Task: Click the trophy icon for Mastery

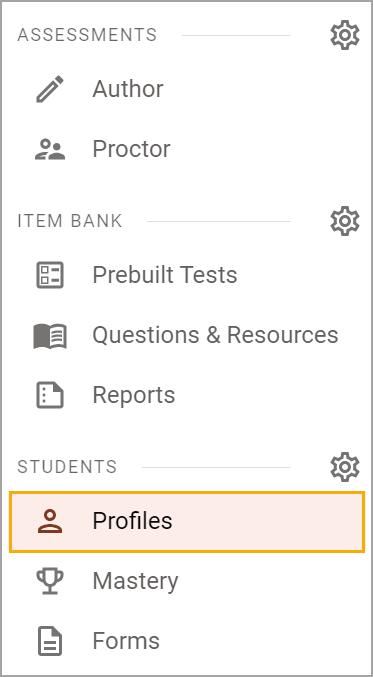Action: [50, 581]
